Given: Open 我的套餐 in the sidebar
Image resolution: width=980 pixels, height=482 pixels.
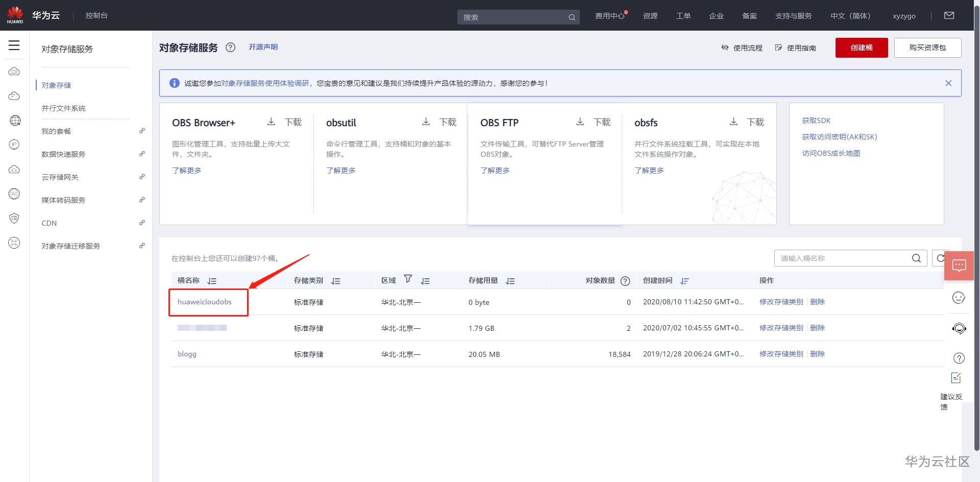Looking at the screenshot, I should 56,131.
